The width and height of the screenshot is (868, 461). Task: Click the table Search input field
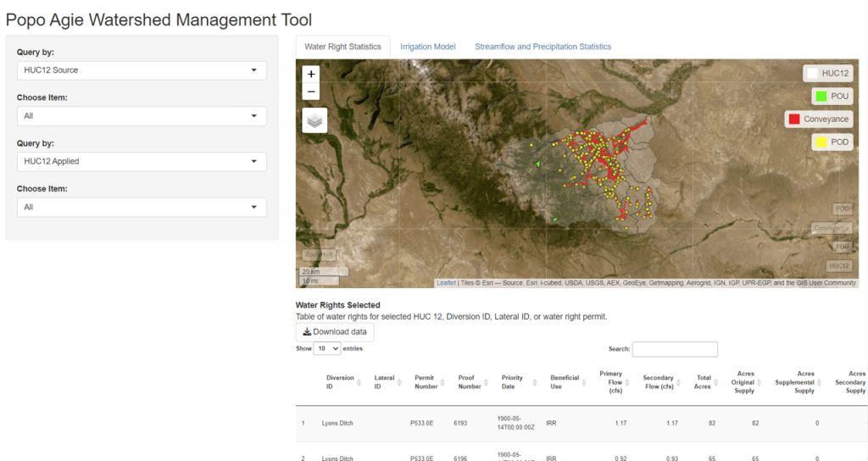[x=675, y=349]
